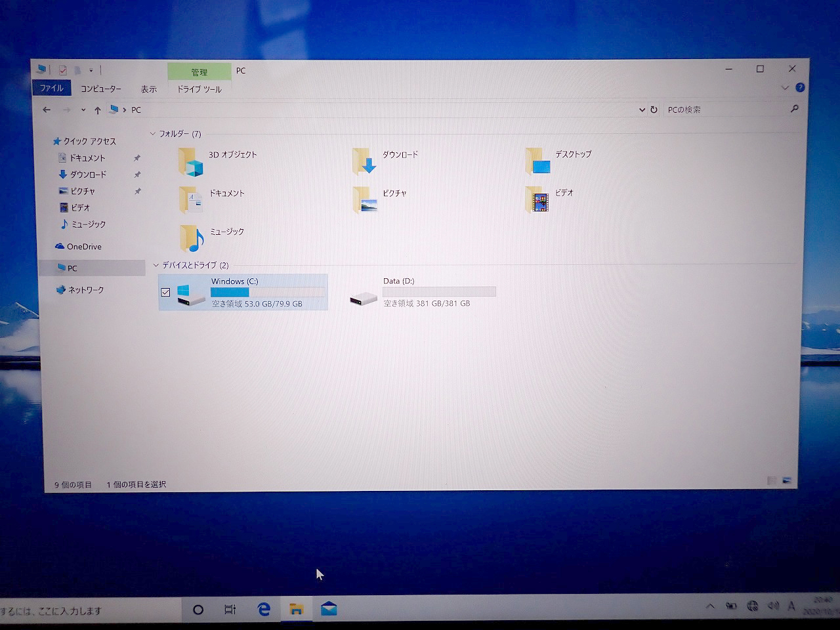Open the address bar history dropdown
Viewport: 840px width, 630px height.
click(642, 110)
